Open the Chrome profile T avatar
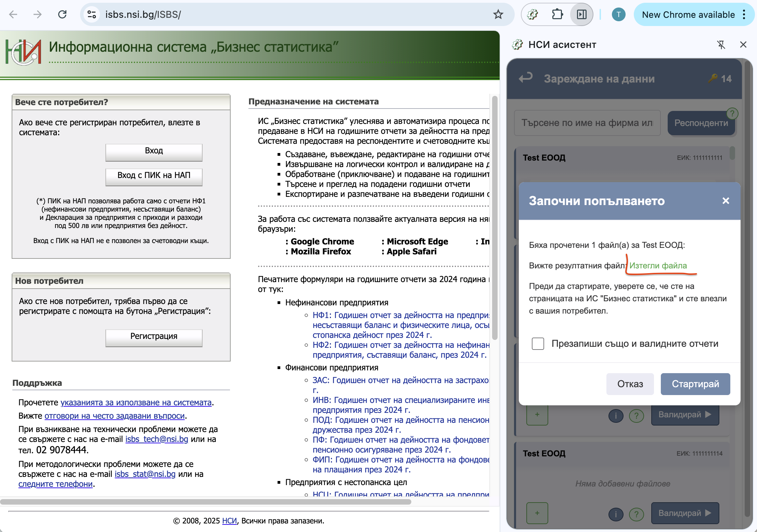The height and width of the screenshot is (532, 757). pyautogui.click(x=618, y=14)
